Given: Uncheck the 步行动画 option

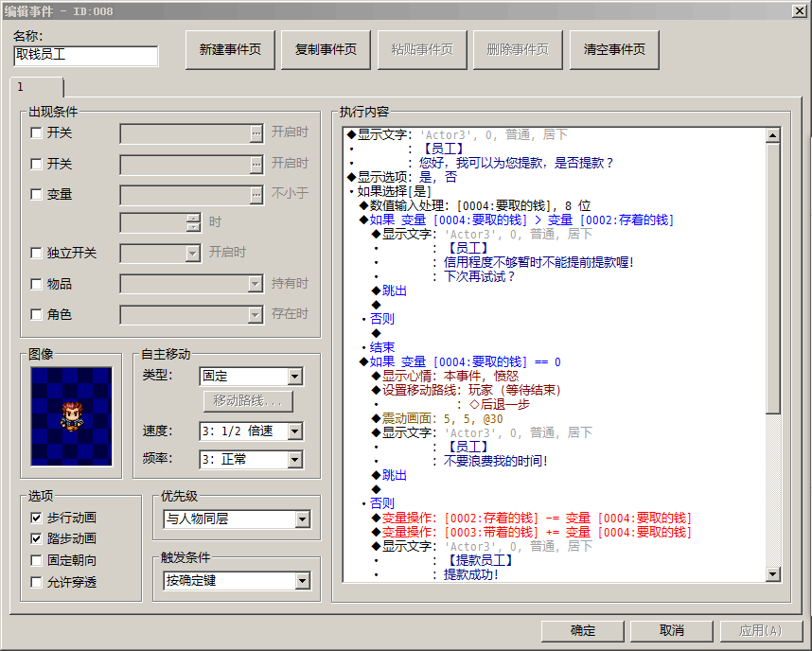Looking at the screenshot, I should click(x=36, y=518).
